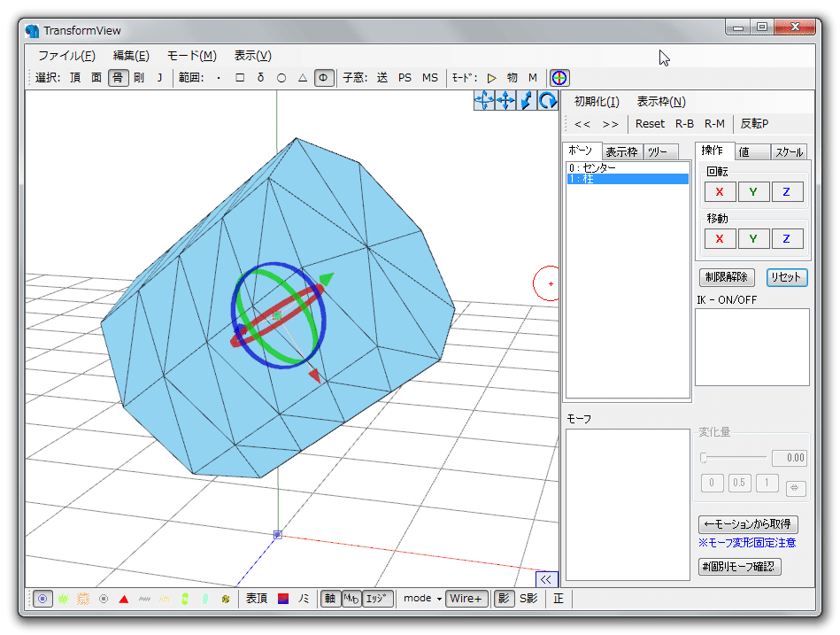Toggle the 頂 vertex selection button

[75, 78]
